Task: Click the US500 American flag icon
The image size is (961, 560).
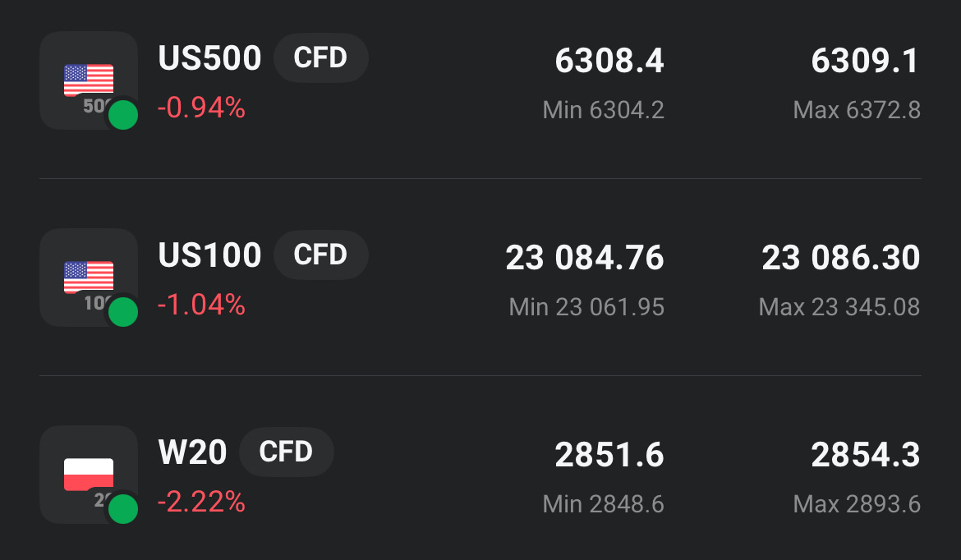Action: coord(88,80)
